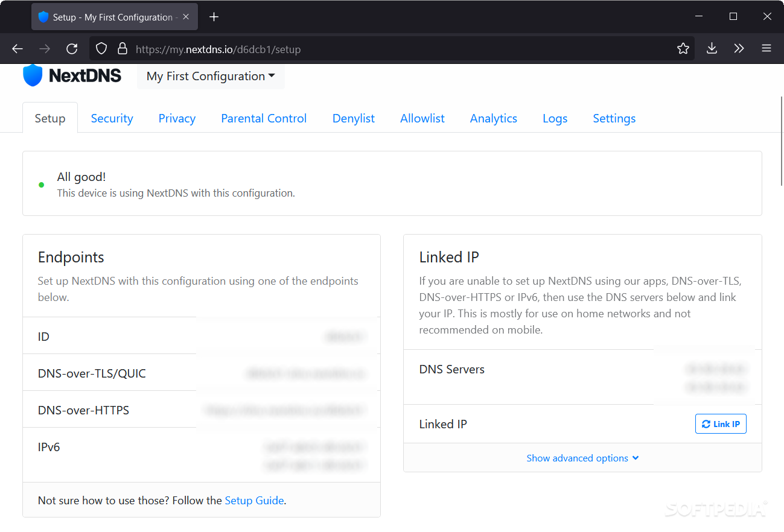Show more tools overflow chevrons
Viewport: 784px width, 532px height.
click(739, 49)
